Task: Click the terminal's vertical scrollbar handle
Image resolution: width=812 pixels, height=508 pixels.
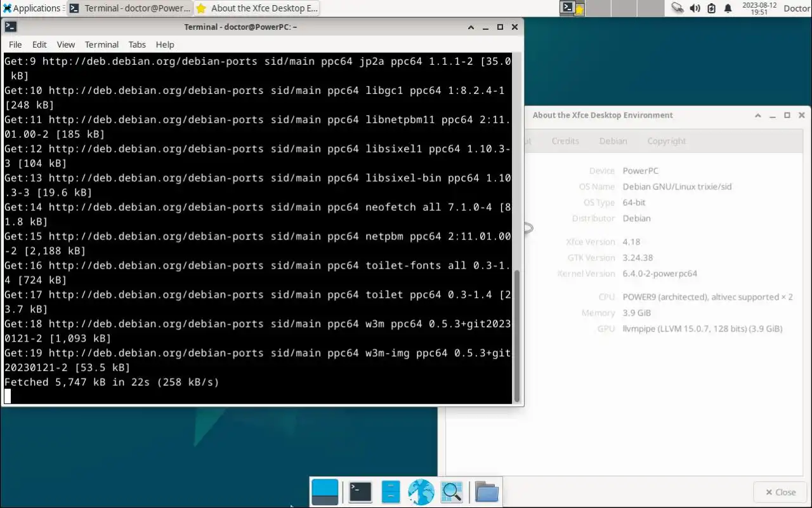Action: 517,335
